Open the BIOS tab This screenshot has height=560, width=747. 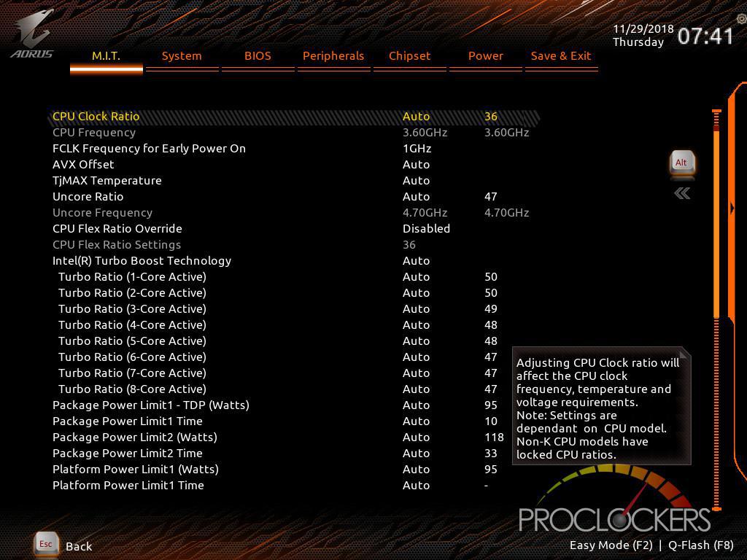tap(258, 57)
